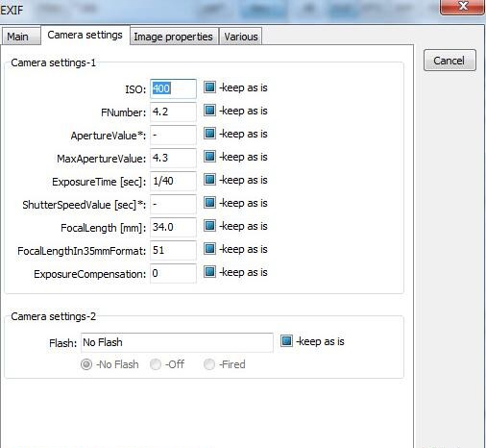Open the Various tab
The width and height of the screenshot is (486, 448).
tap(241, 37)
